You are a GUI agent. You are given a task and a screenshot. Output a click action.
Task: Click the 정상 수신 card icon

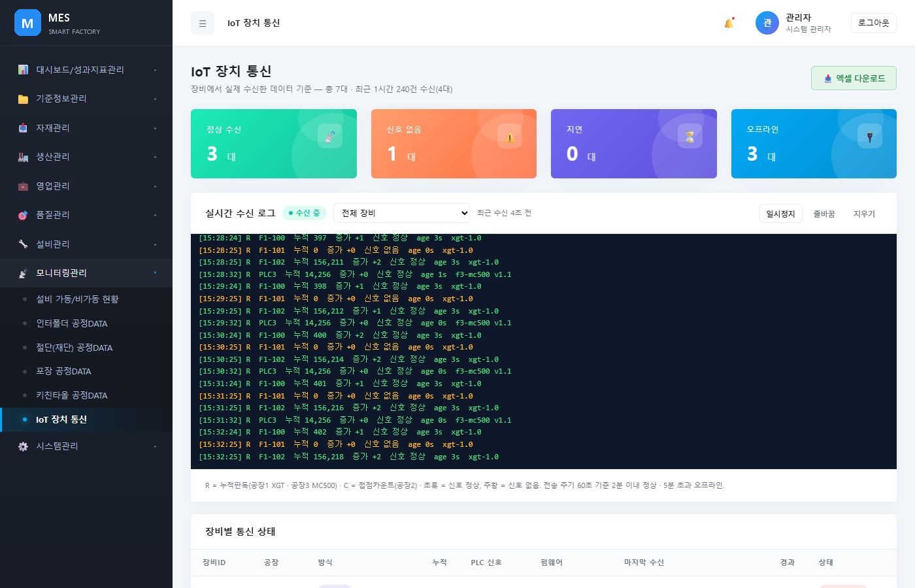pos(330,136)
